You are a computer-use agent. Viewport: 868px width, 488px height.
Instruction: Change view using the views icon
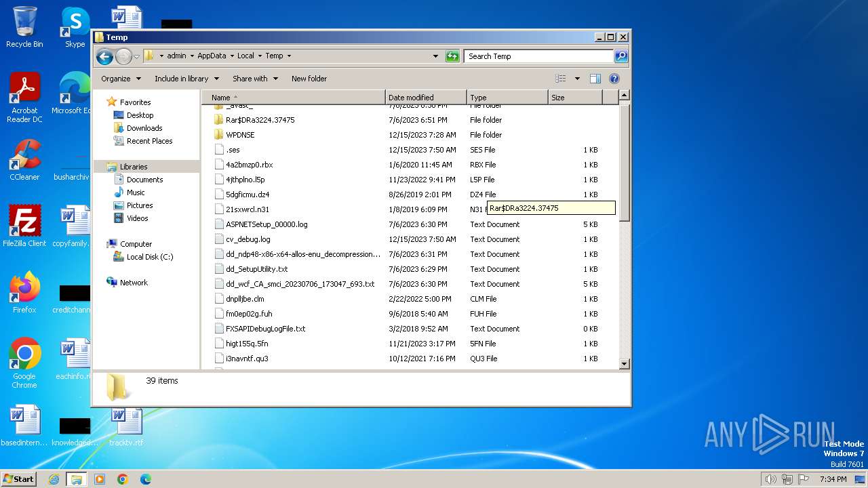pos(561,79)
